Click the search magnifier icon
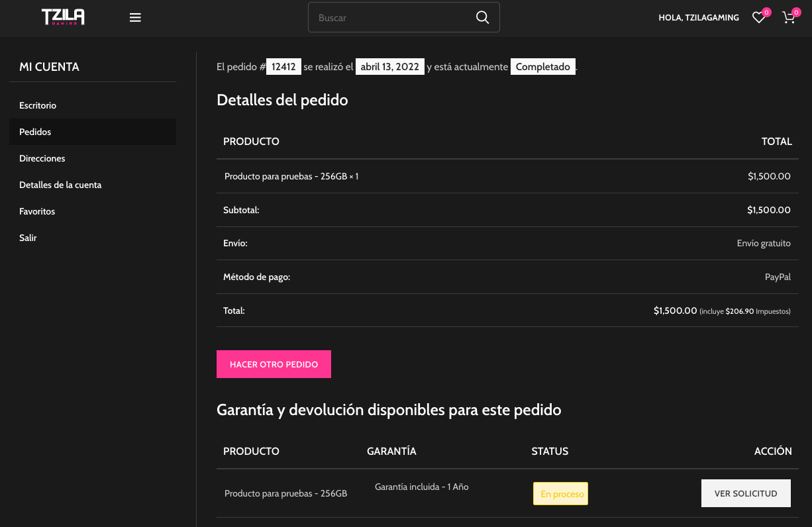This screenshot has height=527, width=812. (482, 18)
